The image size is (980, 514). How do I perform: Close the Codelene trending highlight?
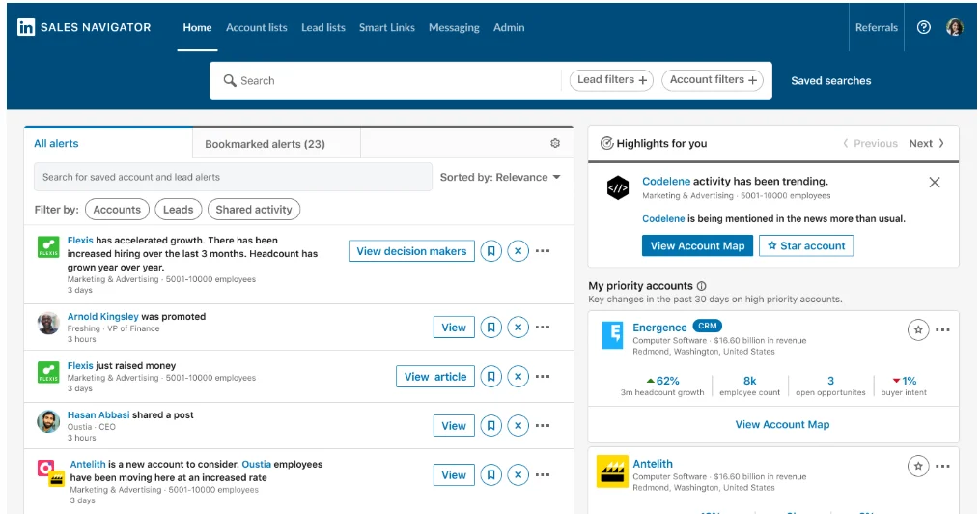tap(934, 182)
